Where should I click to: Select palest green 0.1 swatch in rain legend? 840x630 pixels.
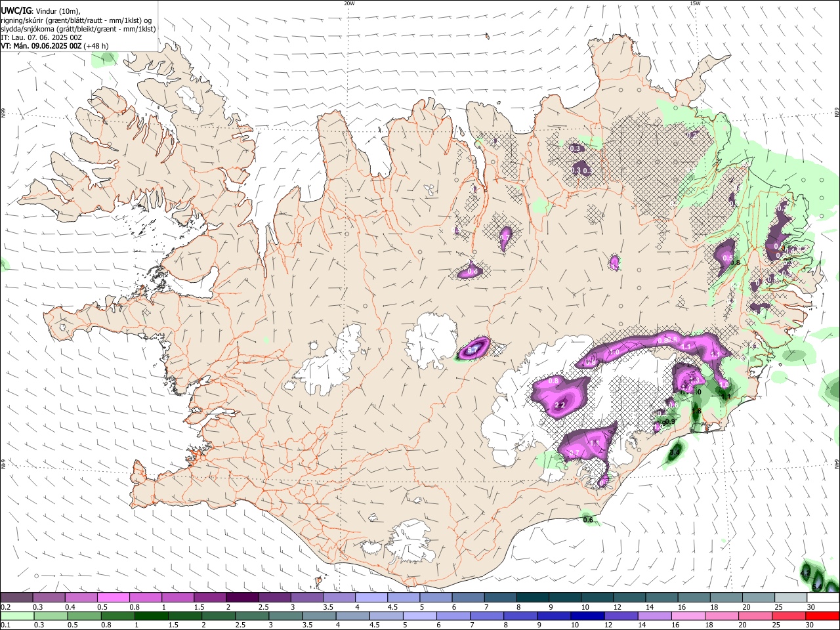tap(18, 616)
